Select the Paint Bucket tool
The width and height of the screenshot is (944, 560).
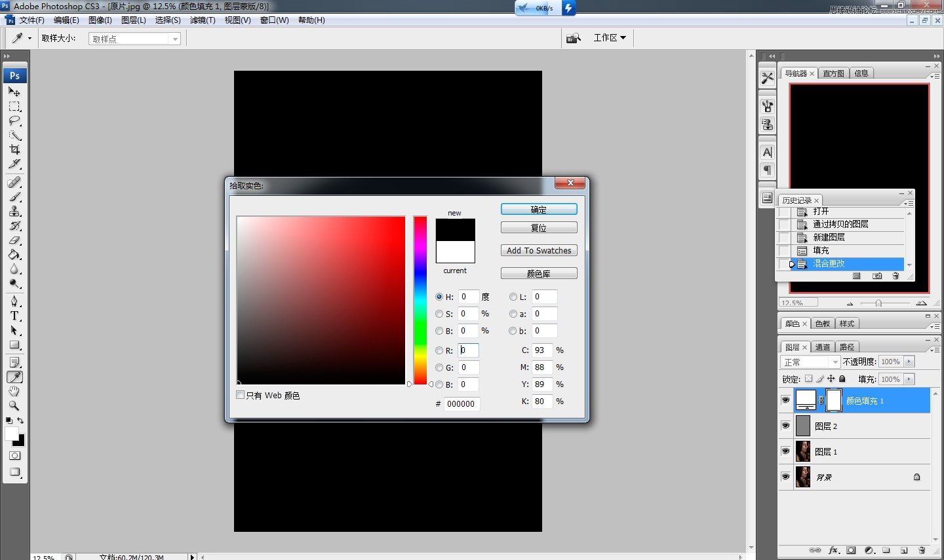coord(14,255)
